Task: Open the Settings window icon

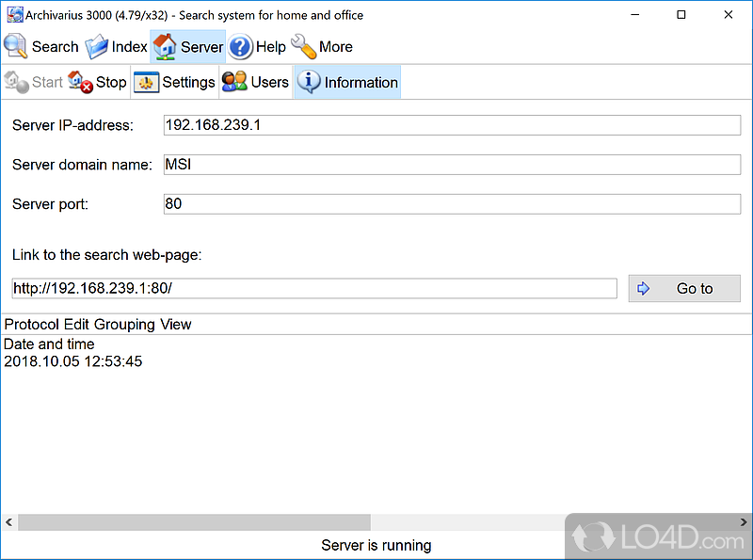Action: coord(146,83)
